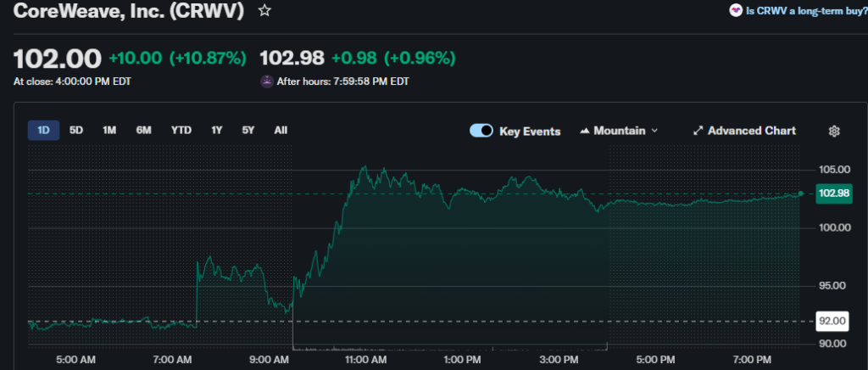Expand the Mountain chart style dropdown

pyautogui.click(x=654, y=131)
